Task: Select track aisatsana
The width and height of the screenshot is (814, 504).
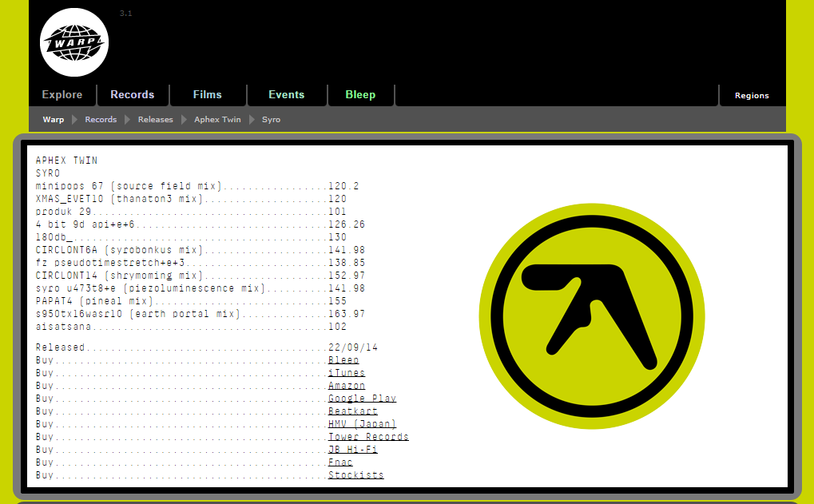Action: coord(63,327)
